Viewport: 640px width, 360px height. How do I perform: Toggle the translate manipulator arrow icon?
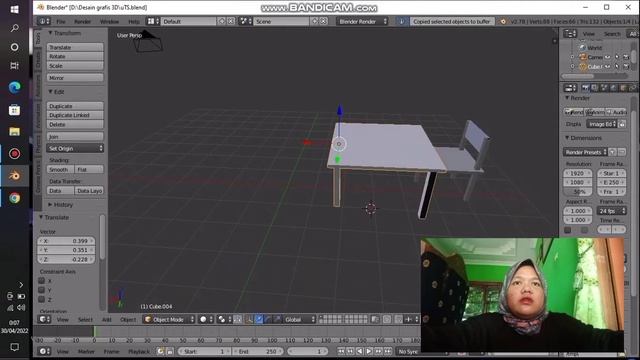pyautogui.click(x=259, y=319)
